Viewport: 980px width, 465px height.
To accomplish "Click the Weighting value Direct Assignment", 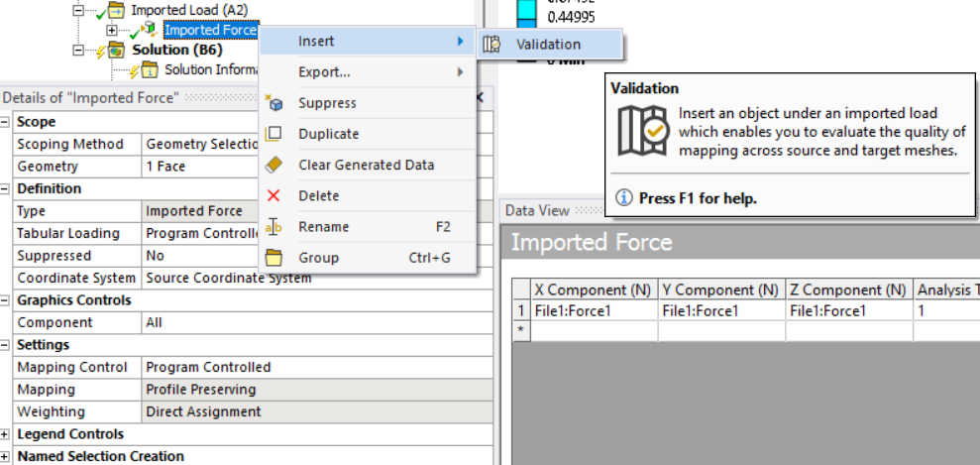I will [203, 411].
